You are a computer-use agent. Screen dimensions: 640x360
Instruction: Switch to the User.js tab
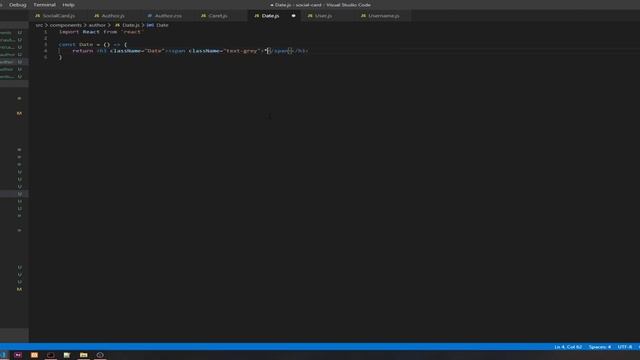coord(320,16)
